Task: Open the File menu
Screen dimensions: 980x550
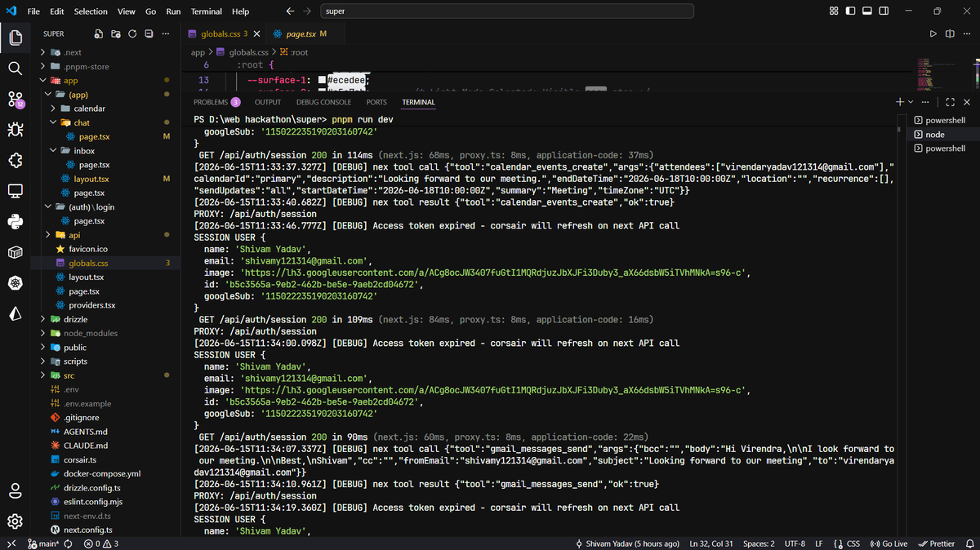Action: coord(33,11)
